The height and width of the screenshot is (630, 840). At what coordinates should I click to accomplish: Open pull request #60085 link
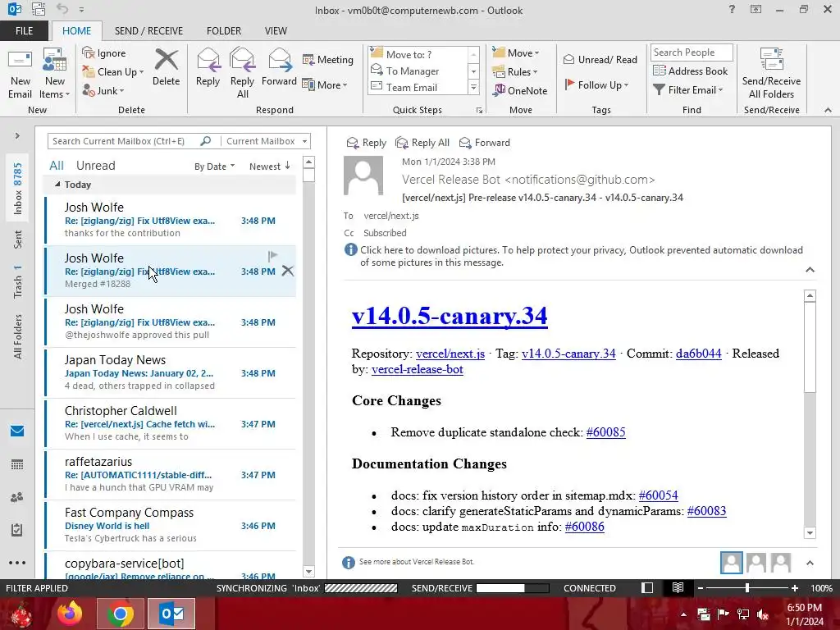606,432
